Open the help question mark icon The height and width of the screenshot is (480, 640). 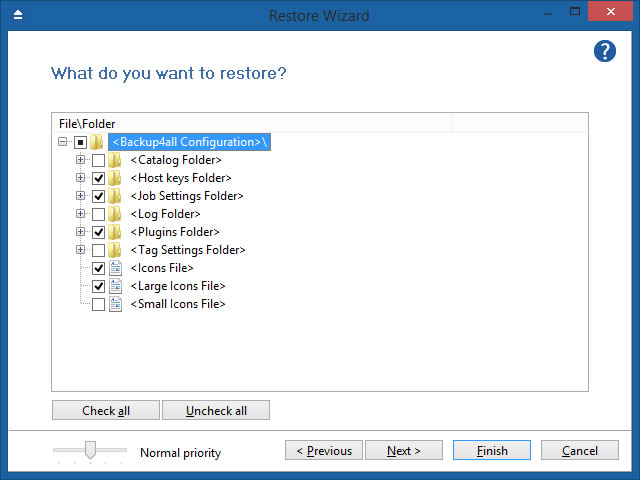pyautogui.click(x=604, y=51)
